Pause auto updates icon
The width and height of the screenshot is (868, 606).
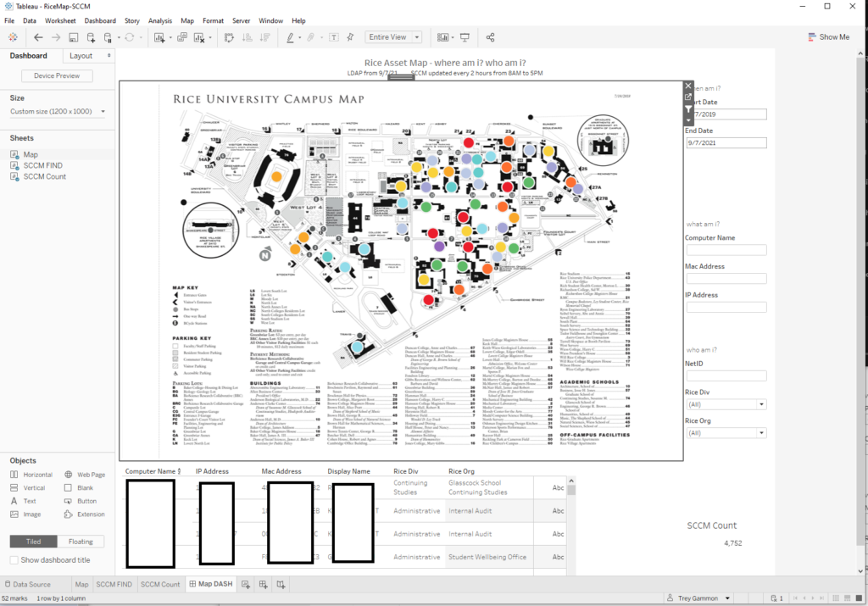(x=108, y=37)
